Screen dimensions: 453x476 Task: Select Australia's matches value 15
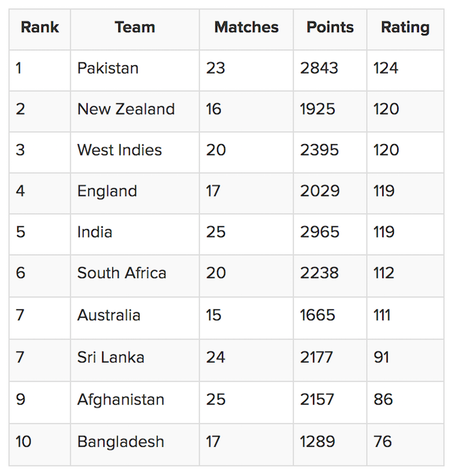(214, 316)
